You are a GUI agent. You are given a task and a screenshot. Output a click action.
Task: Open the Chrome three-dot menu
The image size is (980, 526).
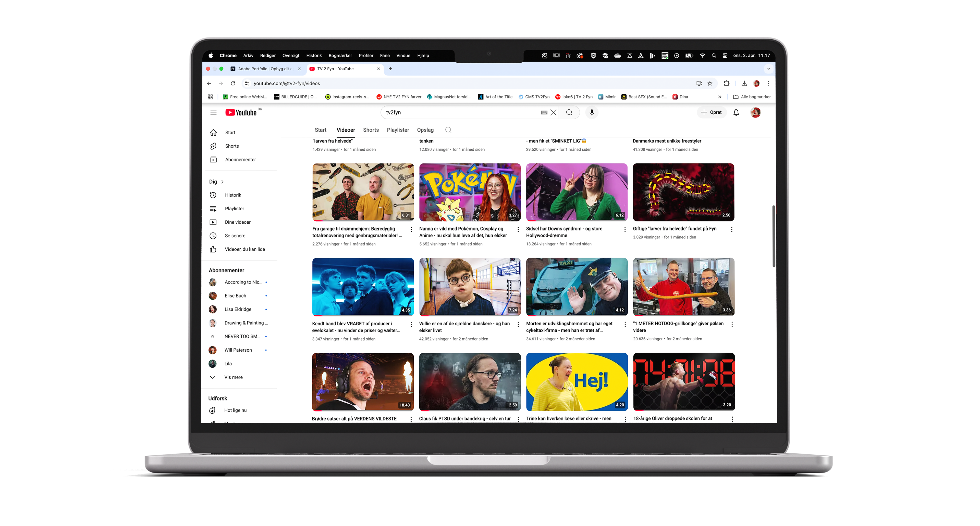tap(768, 84)
